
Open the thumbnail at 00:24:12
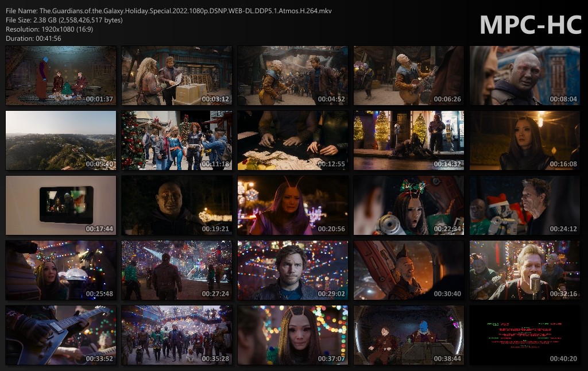click(525, 205)
